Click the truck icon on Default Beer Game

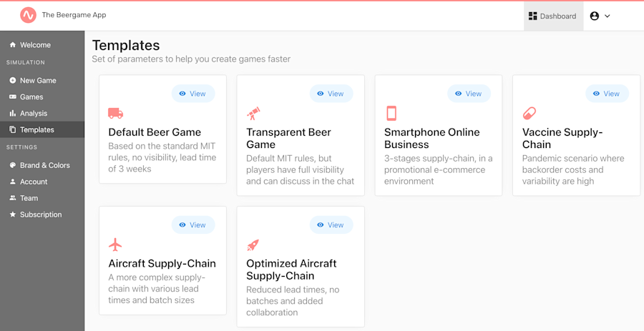[115, 113]
